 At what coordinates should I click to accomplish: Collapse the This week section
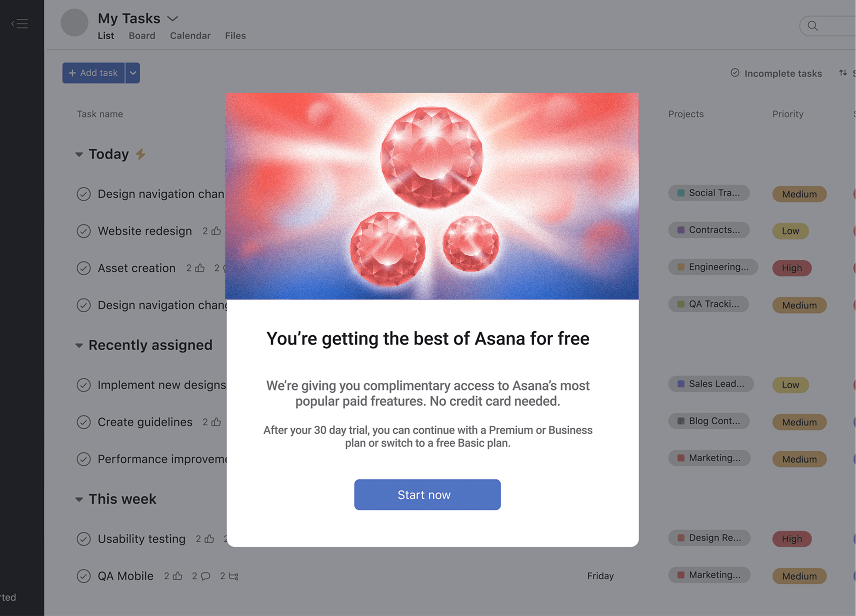[79, 499]
